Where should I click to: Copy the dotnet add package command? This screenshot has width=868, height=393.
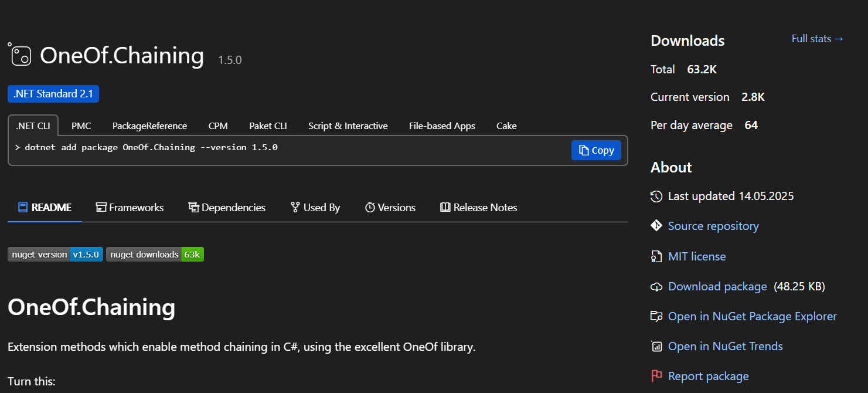596,150
